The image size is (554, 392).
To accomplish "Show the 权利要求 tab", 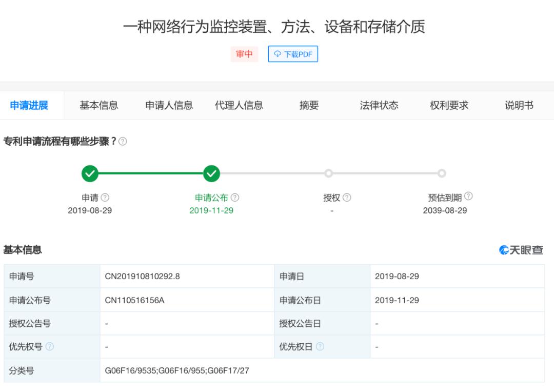I will click(x=449, y=105).
